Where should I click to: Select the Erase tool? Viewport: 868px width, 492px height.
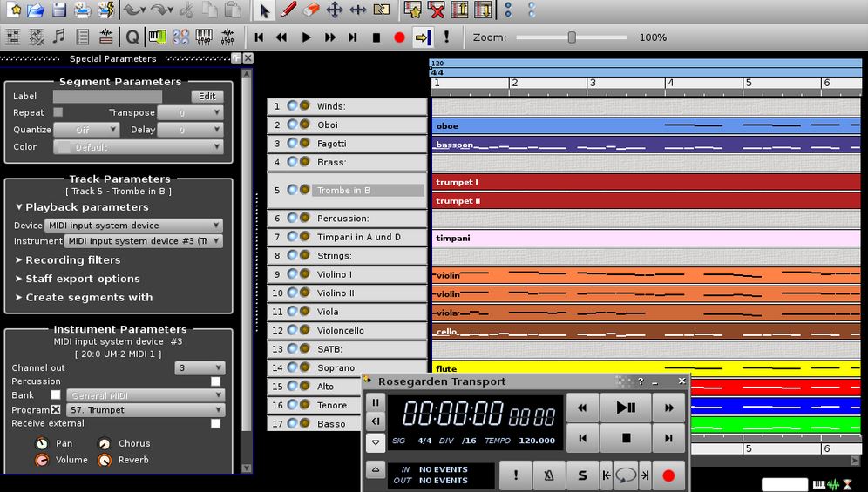(312, 10)
